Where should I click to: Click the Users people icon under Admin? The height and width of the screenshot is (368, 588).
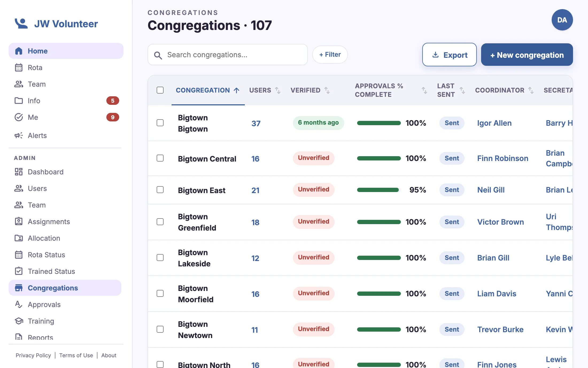pyautogui.click(x=19, y=188)
